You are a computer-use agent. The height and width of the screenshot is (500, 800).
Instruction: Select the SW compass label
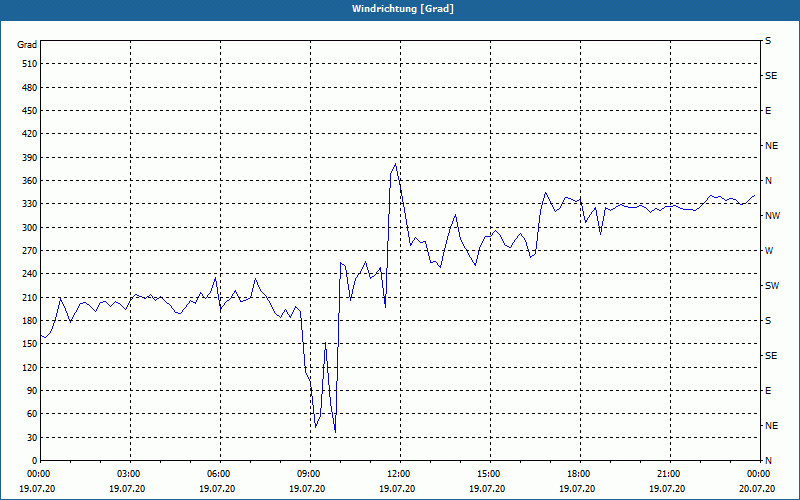(x=772, y=286)
